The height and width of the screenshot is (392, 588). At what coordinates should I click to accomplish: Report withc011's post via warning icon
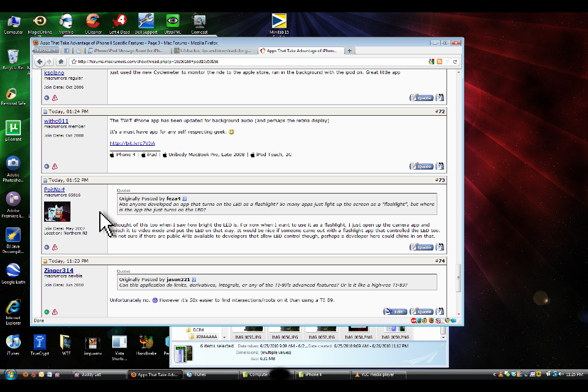pyautogui.click(x=55, y=166)
